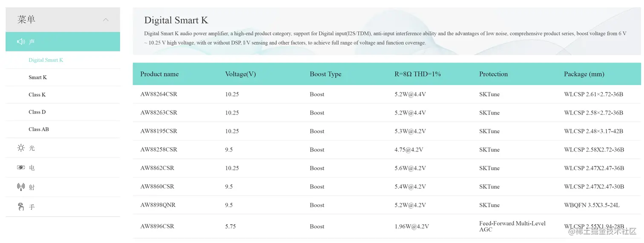This screenshot has width=644, height=243.
Task: Open product AW88195CSR
Action: 159,131
